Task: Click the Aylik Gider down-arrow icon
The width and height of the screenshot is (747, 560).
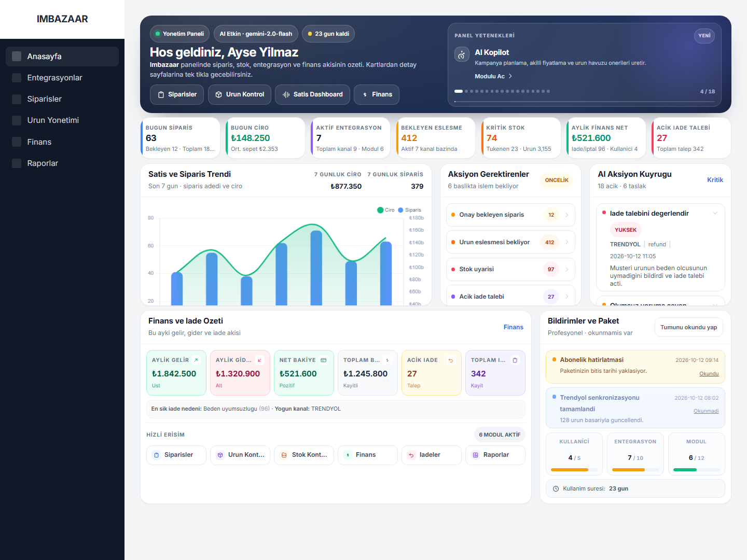Action: [x=260, y=360]
